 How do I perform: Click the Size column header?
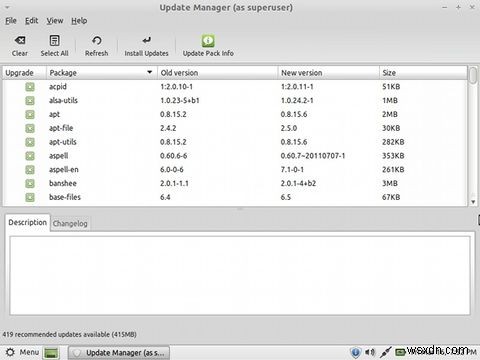click(x=423, y=73)
